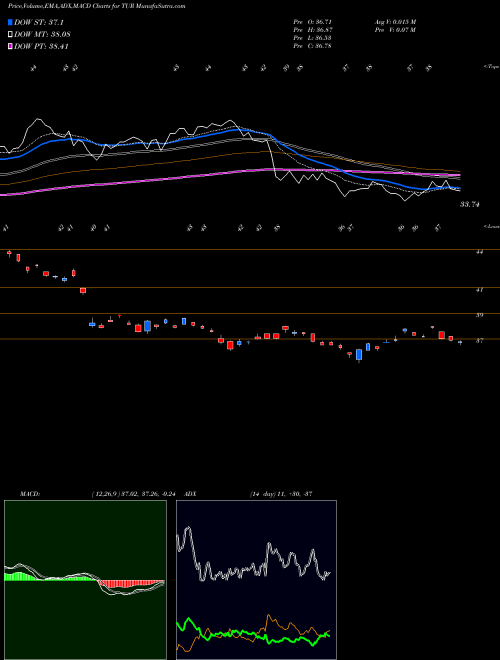
Task: Click the MACD: panel heading
Action: pyautogui.click(x=30, y=494)
